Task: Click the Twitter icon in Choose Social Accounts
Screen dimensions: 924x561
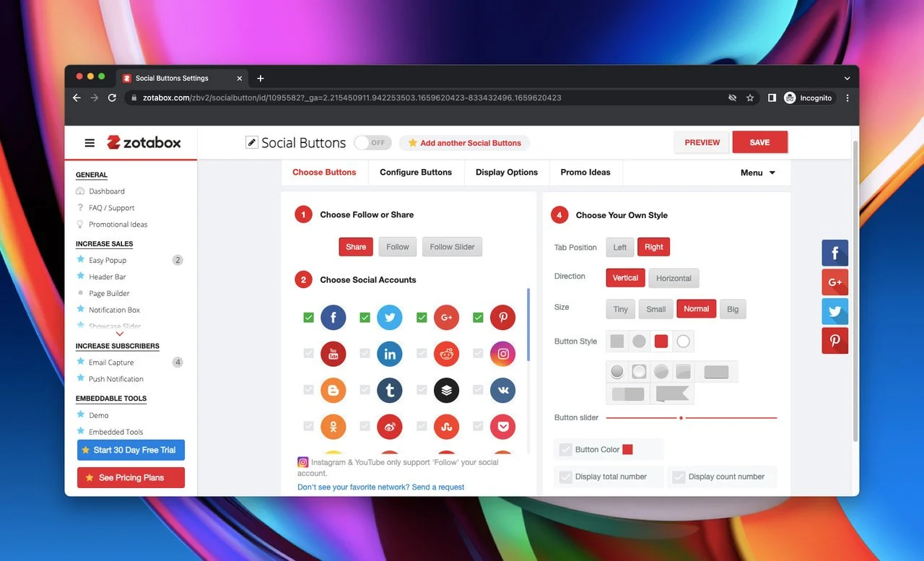Action: coord(390,317)
